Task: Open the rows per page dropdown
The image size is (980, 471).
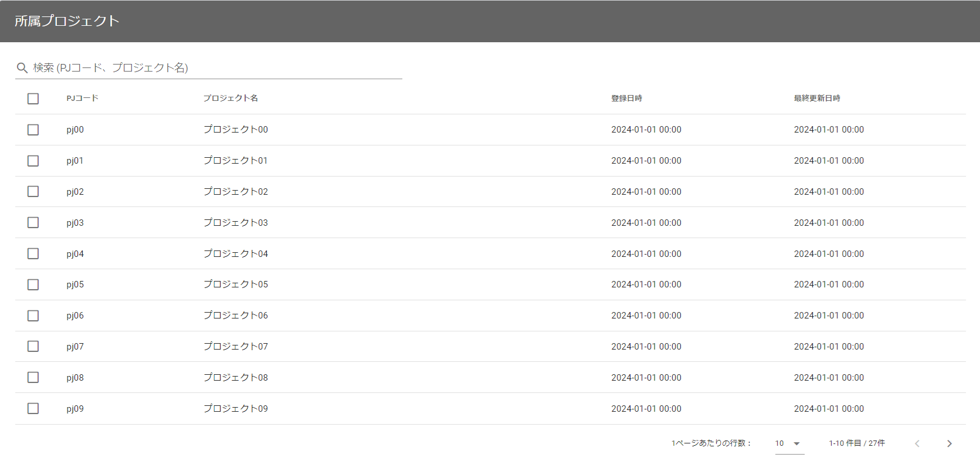Action: (789, 443)
